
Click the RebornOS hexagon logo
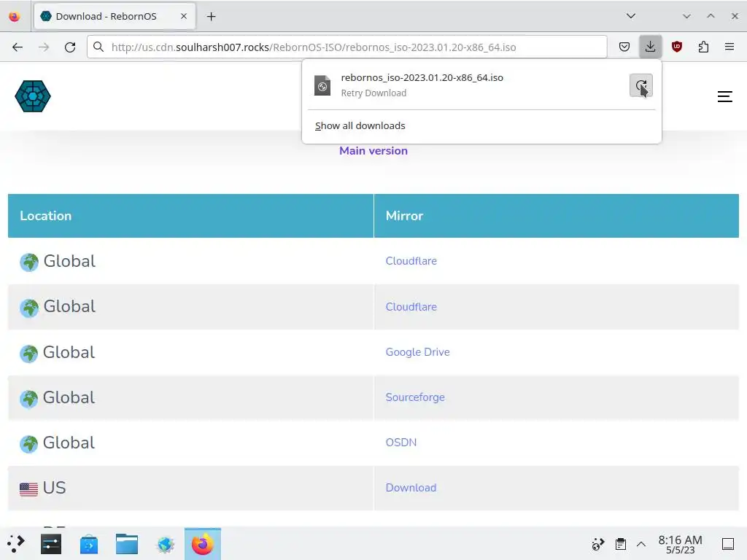click(x=33, y=96)
